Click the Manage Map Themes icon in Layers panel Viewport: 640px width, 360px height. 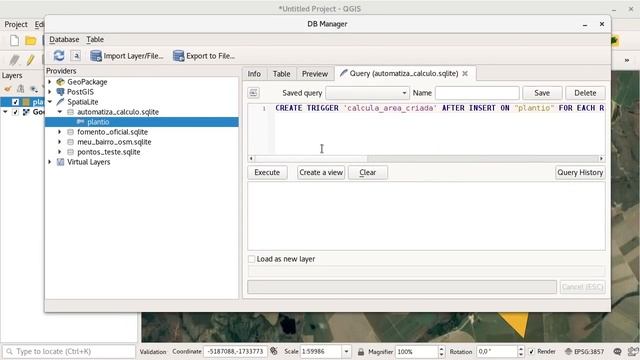coord(34,89)
